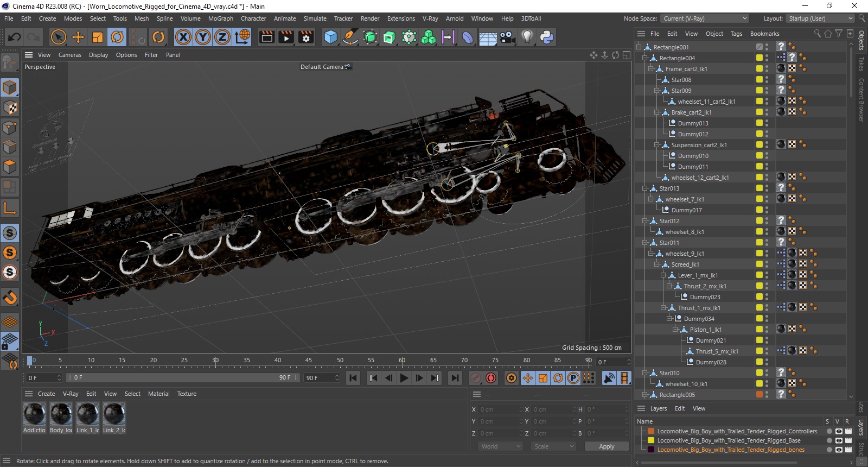
Task: Open the spline Pen tool
Action: coord(350,37)
